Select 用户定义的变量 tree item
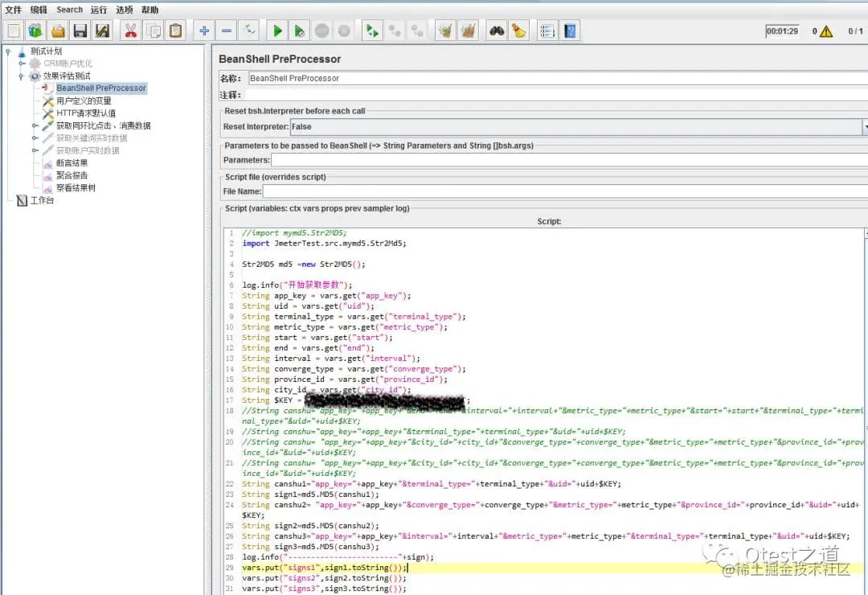 pos(84,101)
